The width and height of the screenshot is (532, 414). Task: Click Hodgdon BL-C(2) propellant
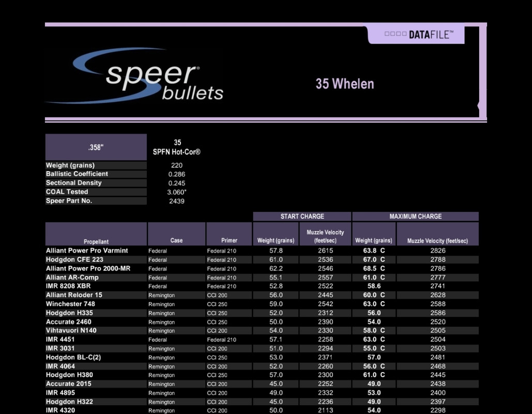[x=73, y=357]
